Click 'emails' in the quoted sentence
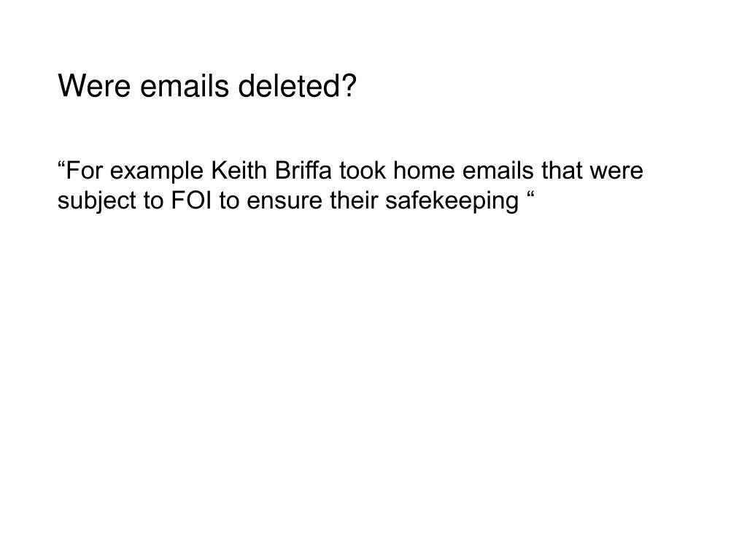The height and width of the screenshot is (560, 747). point(498,171)
